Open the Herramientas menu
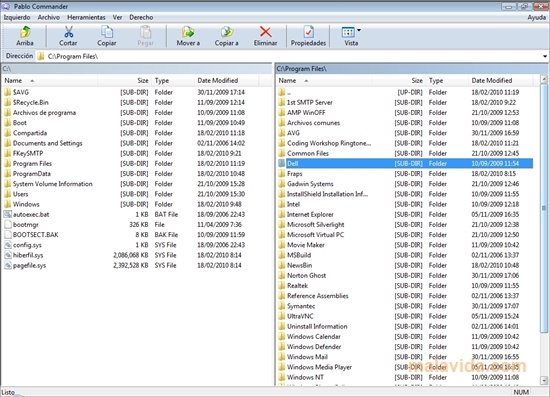 pyautogui.click(x=86, y=17)
